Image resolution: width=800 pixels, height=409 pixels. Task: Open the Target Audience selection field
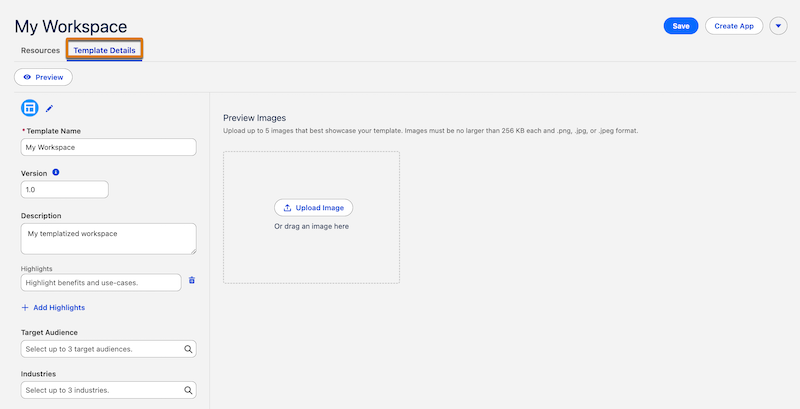click(x=109, y=349)
